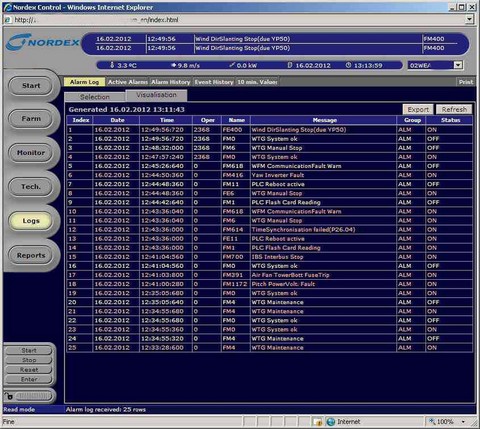Click the Date column header
Viewport: 480px width, 429px height.
(x=117, y=120)
